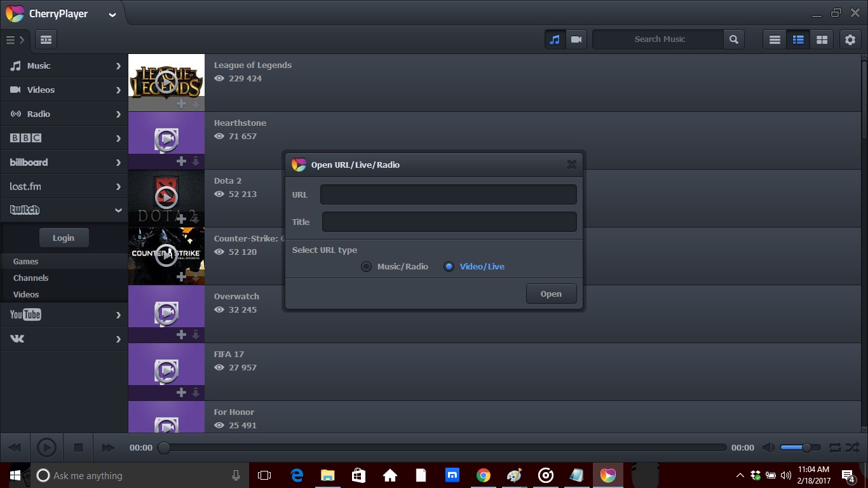Open settings gear in toolbar
Viewport: 868px width, 488px height.
click(850, 39)
